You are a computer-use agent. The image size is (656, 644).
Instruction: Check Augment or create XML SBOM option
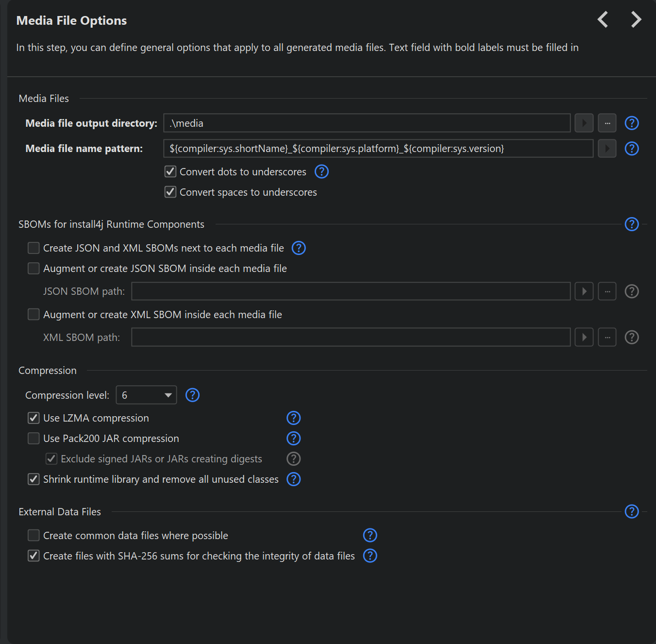[34, 314]
